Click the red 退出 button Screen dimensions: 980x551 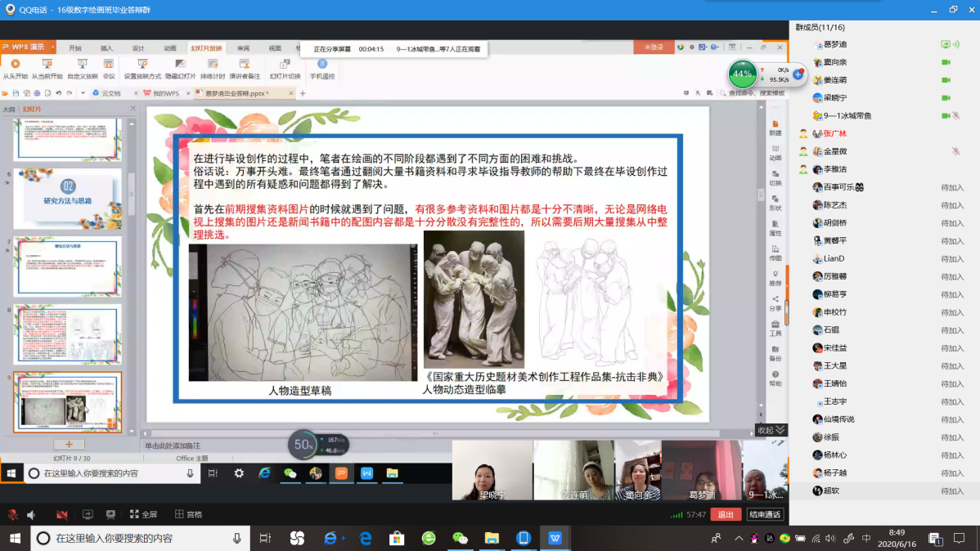pos(725,514)
